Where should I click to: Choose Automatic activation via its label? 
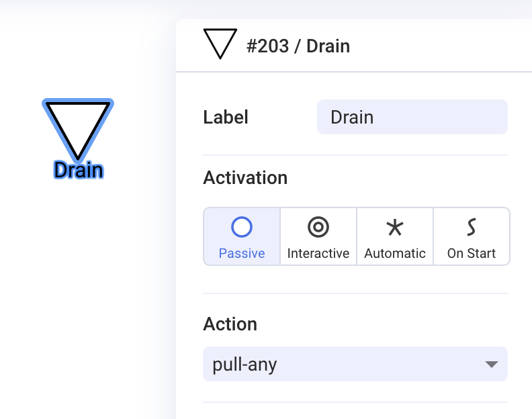[395, 253]
